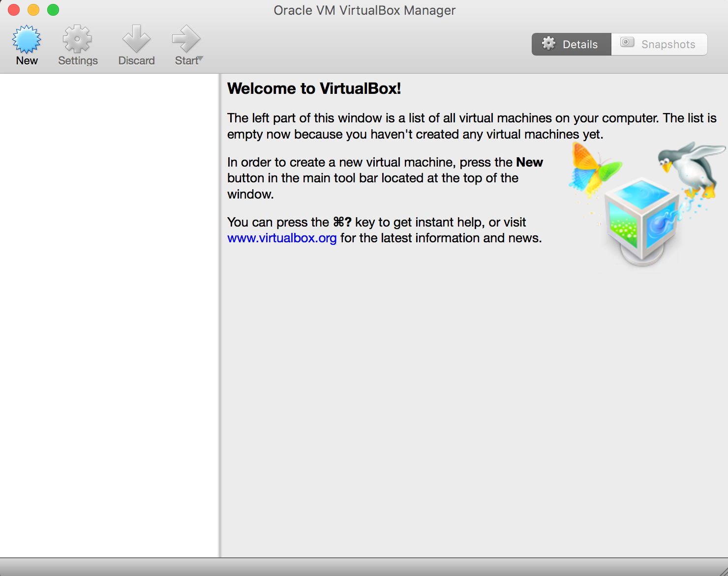Click the 'Welcome to VirtualBox!' heading
Viewport: 728px width, 576px height.
pos(314,88)
